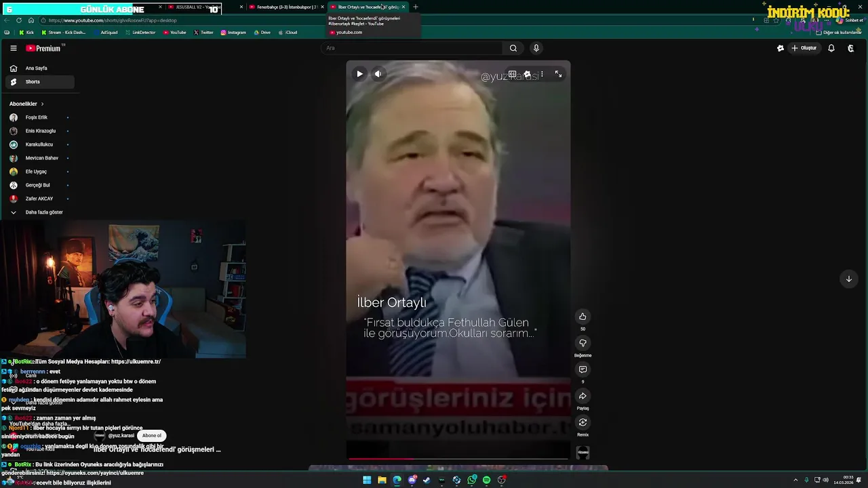Select the İlber Ortaylı Shorts tab
Viewport: 868px width, 488px height.
tap(368, 7)
